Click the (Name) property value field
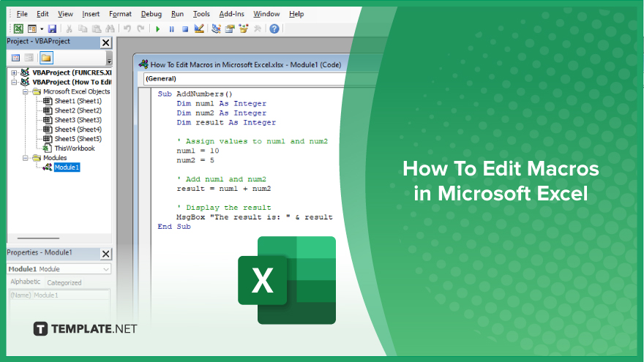The height and width of the screenshot is (362, 644). click(x=71, y=295)
